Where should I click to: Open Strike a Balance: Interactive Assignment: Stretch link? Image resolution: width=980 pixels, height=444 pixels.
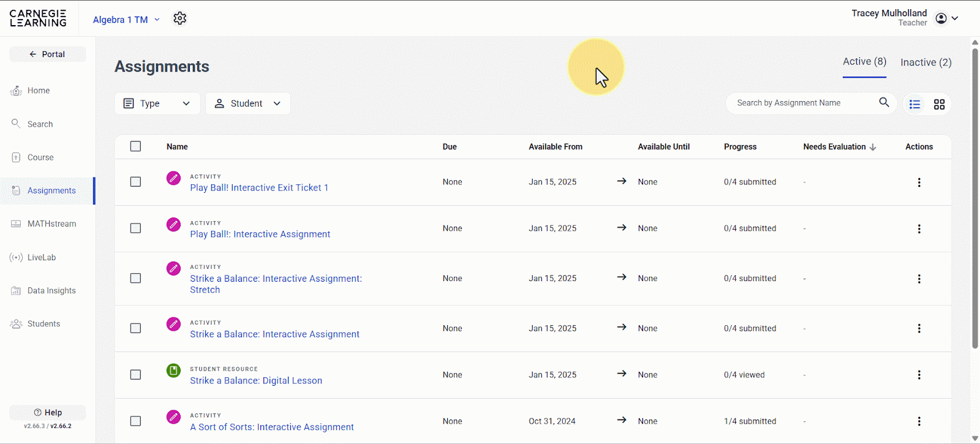click(x=276, y=284)
